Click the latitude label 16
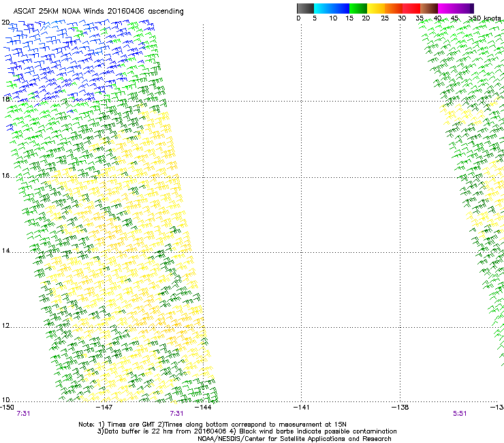The width and height of the screenshot is (504, 443). coord(5,176)
